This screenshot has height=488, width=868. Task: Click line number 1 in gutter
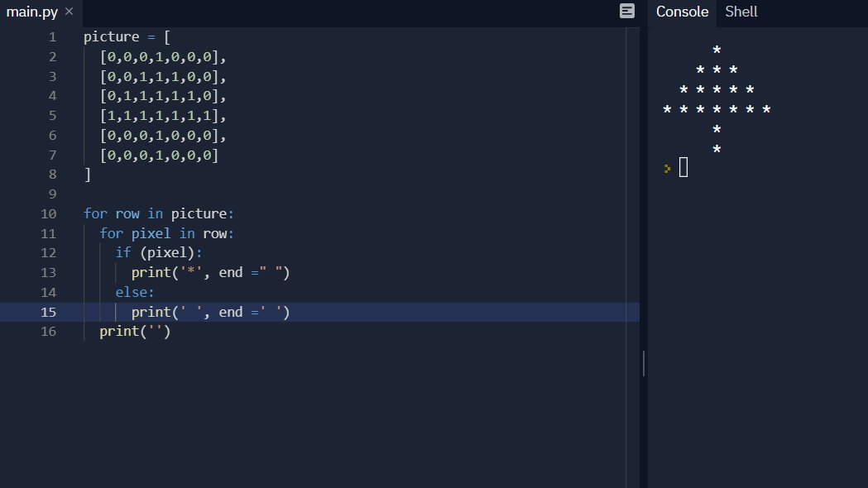(53, 37)
